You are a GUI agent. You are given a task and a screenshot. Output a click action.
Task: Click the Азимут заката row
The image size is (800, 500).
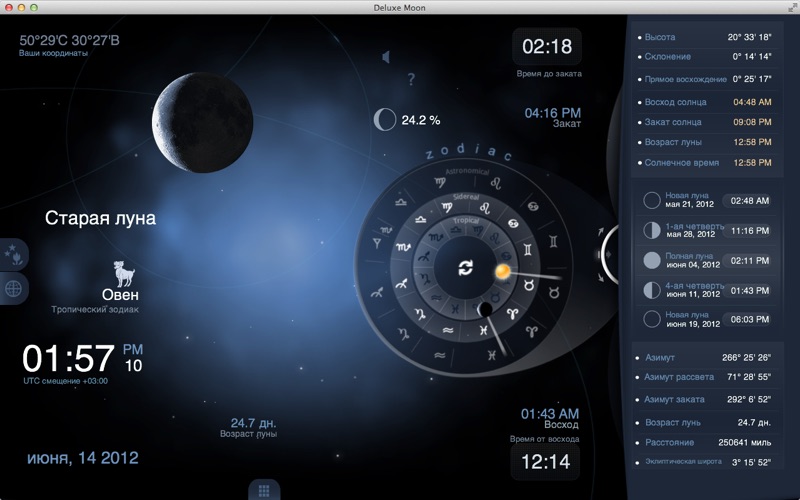[705, 399]
